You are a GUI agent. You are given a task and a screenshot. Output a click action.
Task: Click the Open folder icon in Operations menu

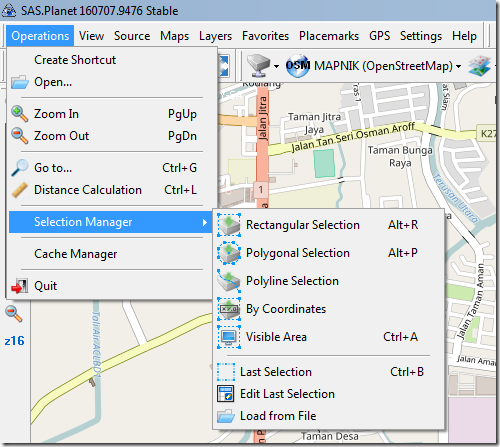20,82
